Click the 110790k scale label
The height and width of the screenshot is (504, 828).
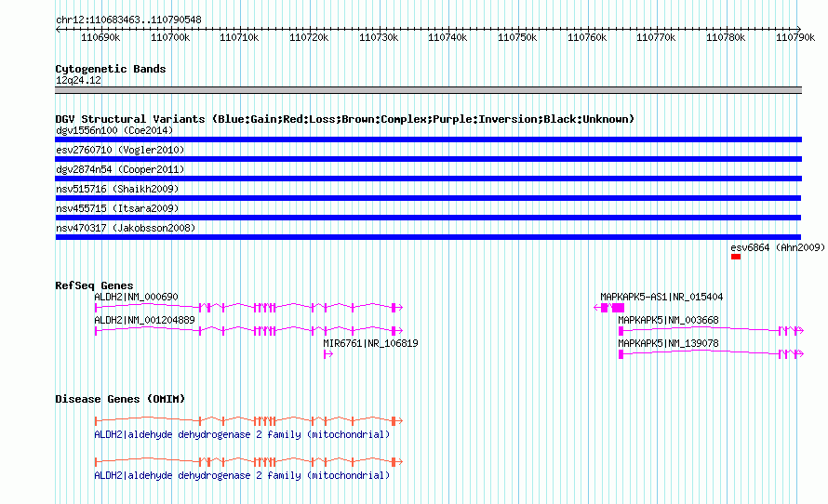click(x=795, y=37)
